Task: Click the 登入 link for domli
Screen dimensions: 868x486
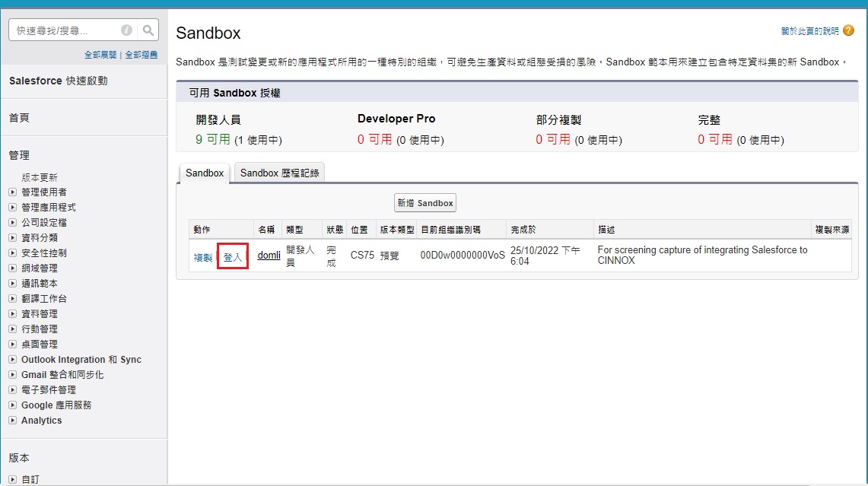Action: coord(233,257)
